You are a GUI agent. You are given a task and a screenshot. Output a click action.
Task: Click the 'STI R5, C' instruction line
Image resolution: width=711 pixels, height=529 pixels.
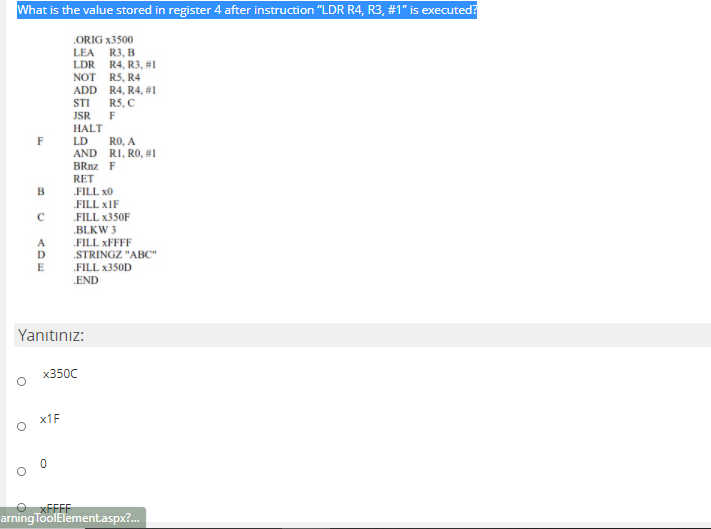coord(104,103)
